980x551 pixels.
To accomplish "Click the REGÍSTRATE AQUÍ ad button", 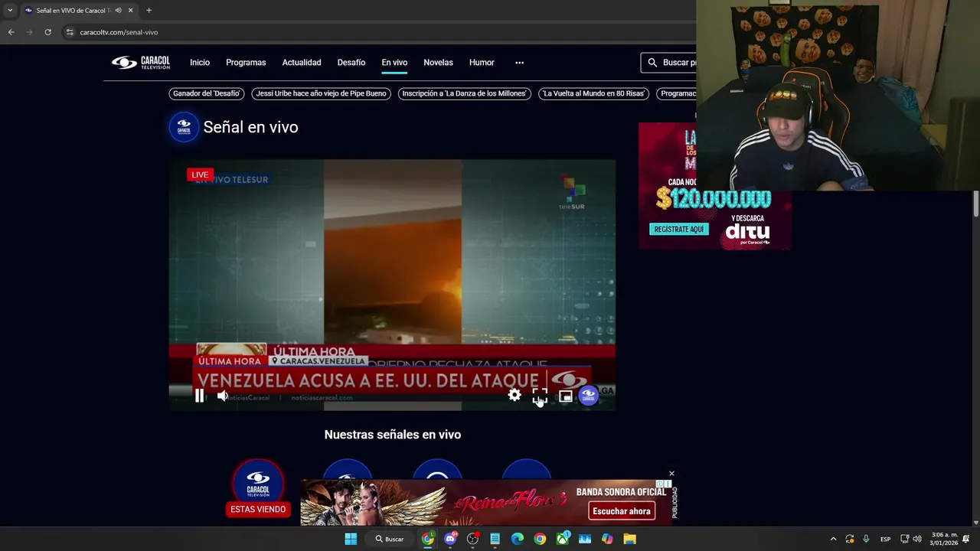I will coord(678,229).
